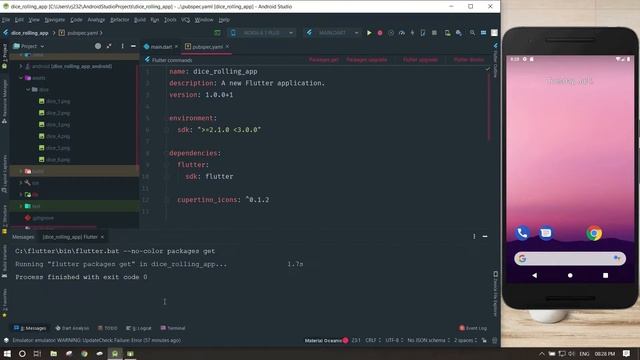This screenshot has width=640, height=360.
Task: Click the Flutter logo beside Flutter commands
Action: tap(147, 60)
